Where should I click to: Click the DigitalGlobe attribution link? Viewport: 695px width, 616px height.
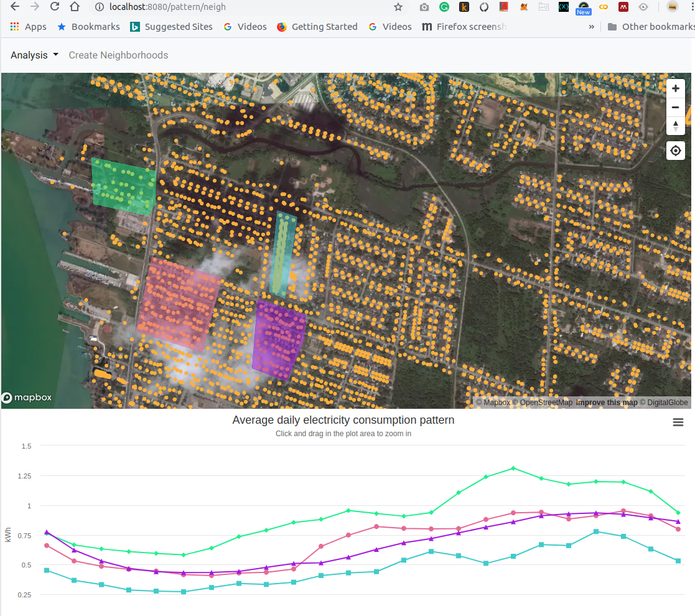point(663,403)
